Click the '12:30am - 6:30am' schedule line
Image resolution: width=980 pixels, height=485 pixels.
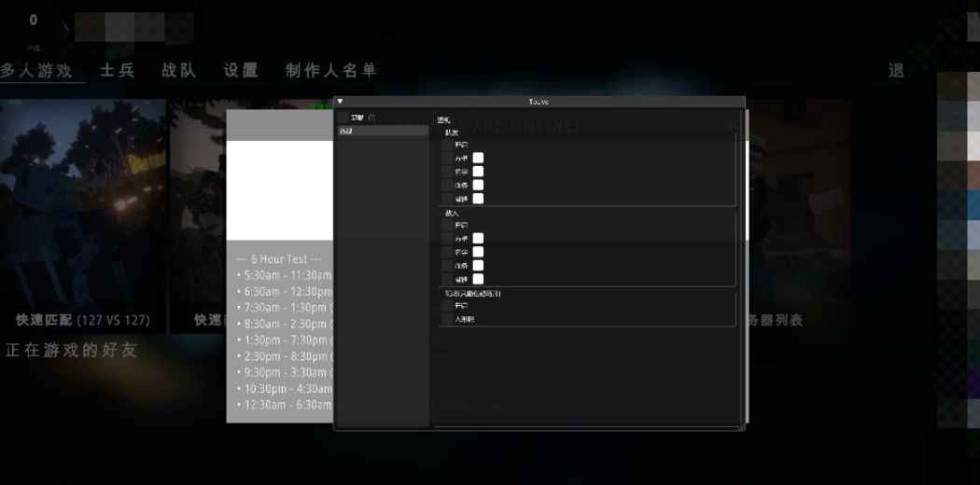pyautogui.click(x=285, y=405)
